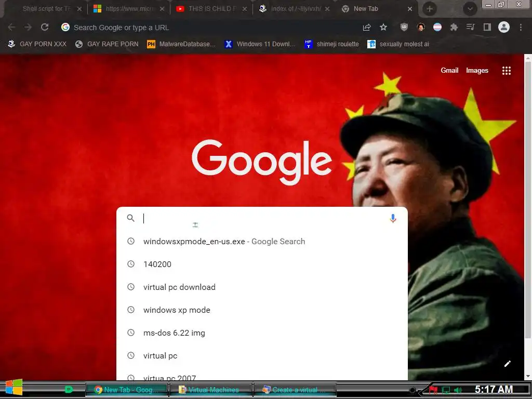Click the green chat icon on taskbar
This screenshot has width=532, height=399.
point(69,390)
